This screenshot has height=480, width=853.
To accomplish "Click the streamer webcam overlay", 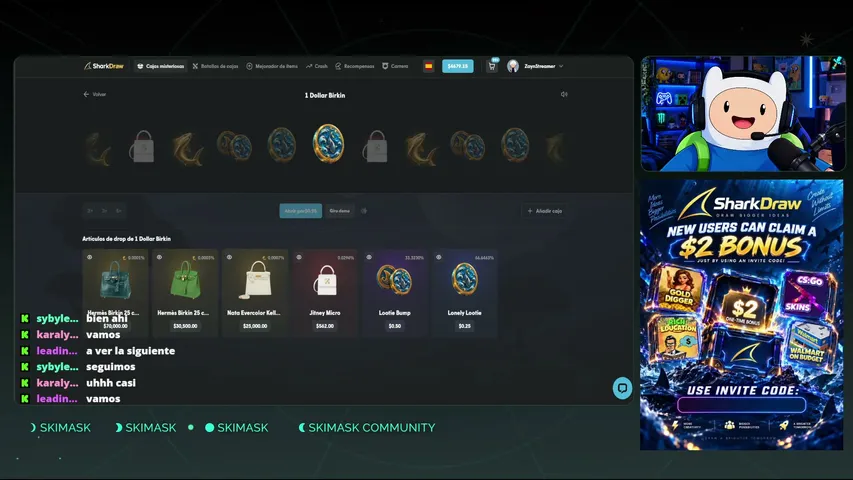I will (743, 114).
